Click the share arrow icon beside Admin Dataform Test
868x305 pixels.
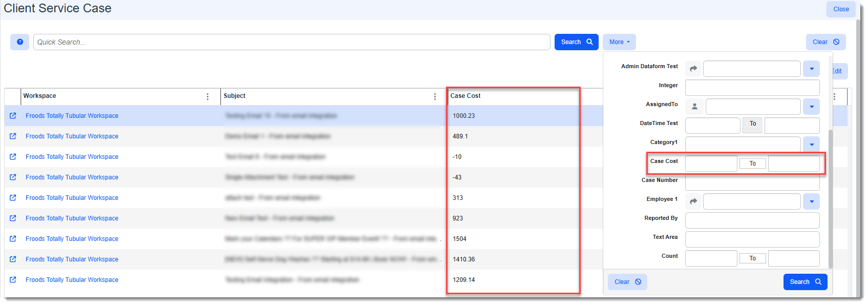tap(693, 69)
